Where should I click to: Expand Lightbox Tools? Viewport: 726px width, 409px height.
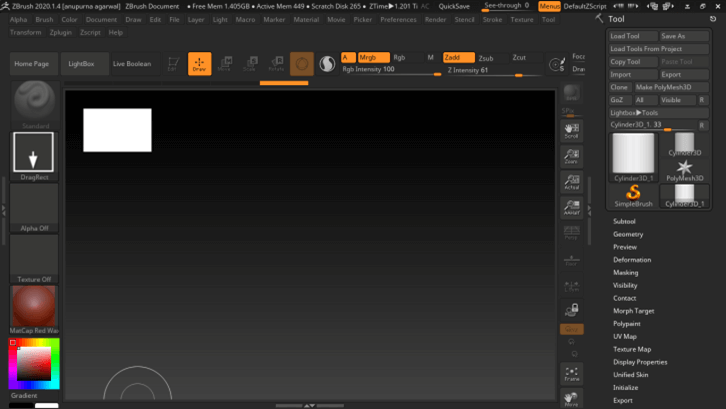659,113
